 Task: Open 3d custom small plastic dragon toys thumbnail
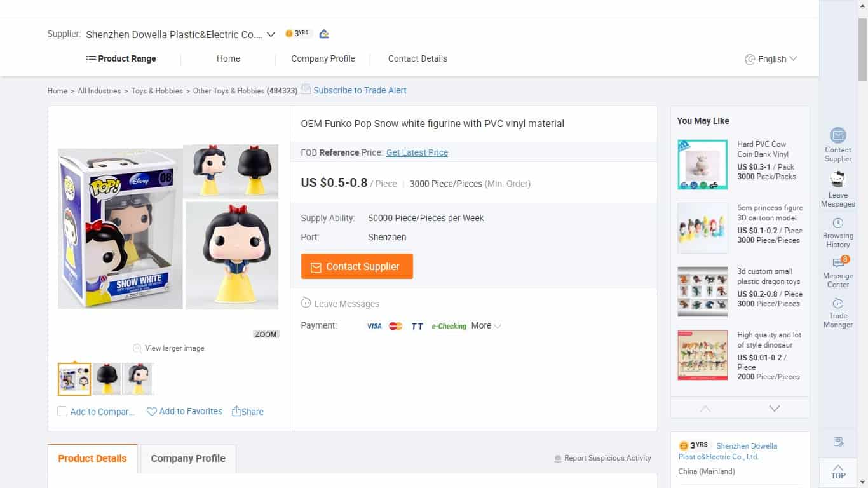[703, 292]
